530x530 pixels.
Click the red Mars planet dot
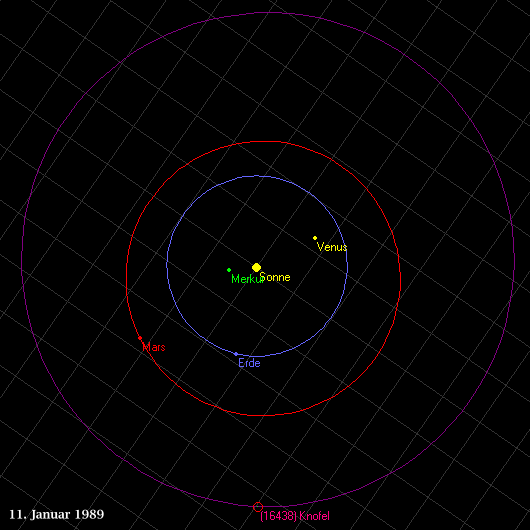[140, 338]
